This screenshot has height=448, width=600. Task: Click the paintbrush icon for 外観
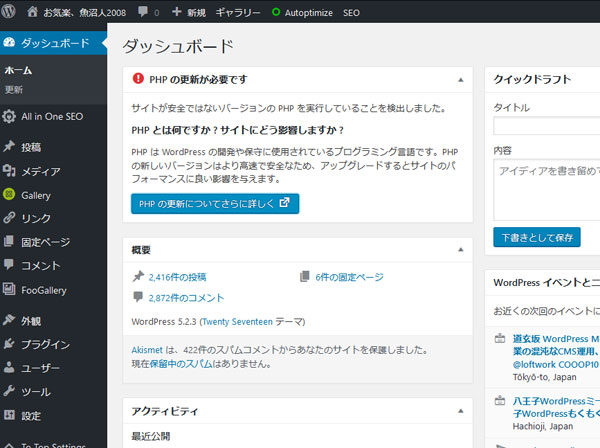[x=9, y=320]
